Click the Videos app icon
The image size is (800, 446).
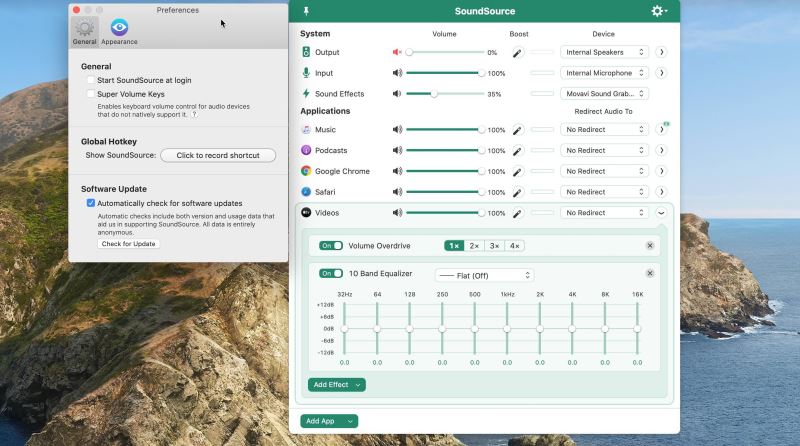306,212
